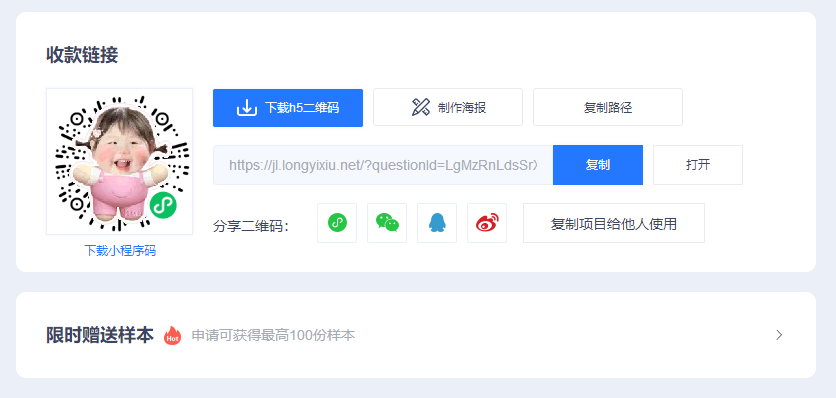
Task: Share QR code via mini program icon
Action: click(337, 223)
